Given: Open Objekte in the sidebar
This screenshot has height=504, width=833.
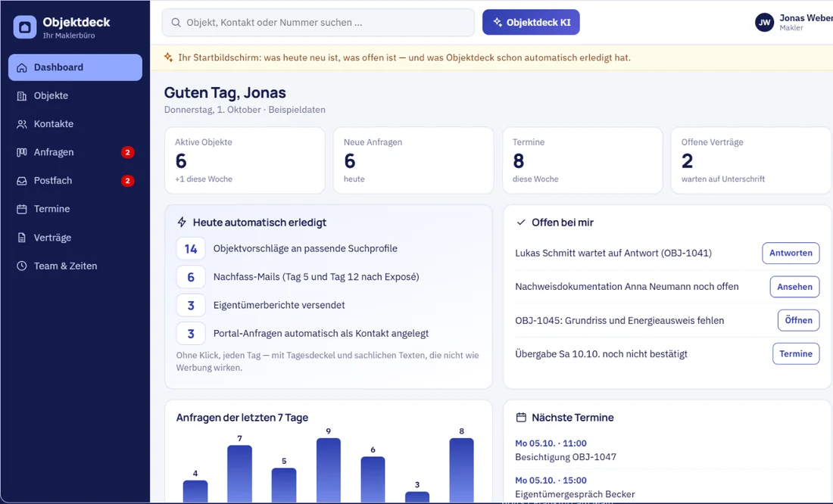Looking at the screenshot, I should (x=76, y=95).
